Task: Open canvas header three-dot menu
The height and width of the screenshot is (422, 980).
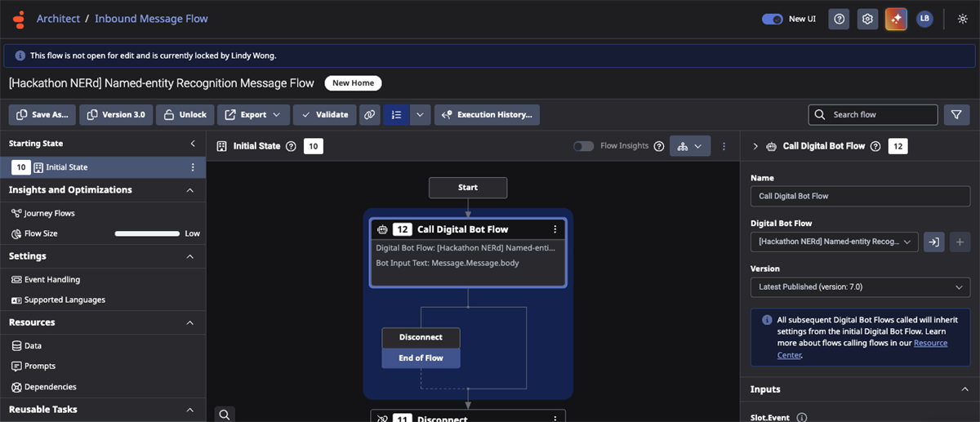Action: (x=724, y=146)
